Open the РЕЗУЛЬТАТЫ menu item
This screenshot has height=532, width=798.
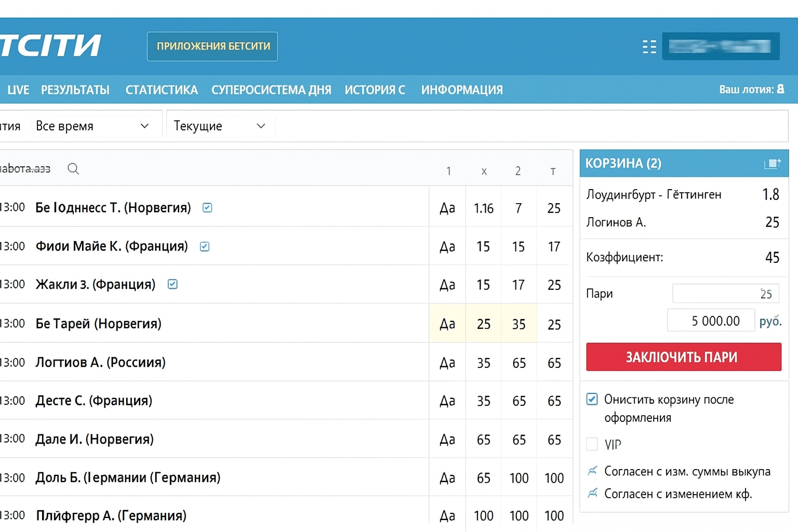(x=75, y=90)
